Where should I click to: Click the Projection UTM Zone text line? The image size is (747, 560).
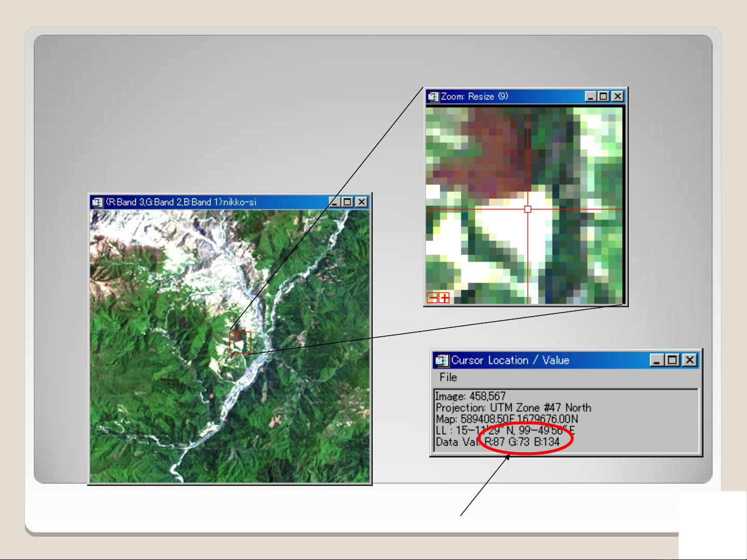[x=513, y=408]
